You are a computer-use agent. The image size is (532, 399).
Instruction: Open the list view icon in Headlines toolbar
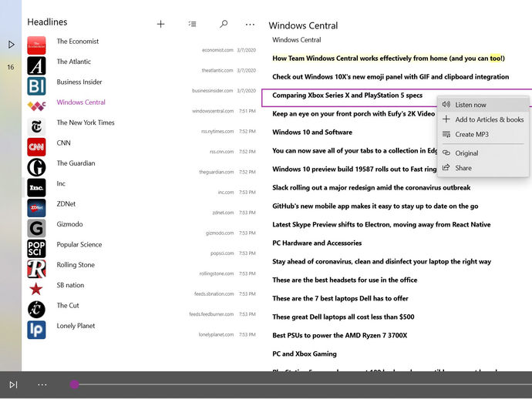coord(193,24)
